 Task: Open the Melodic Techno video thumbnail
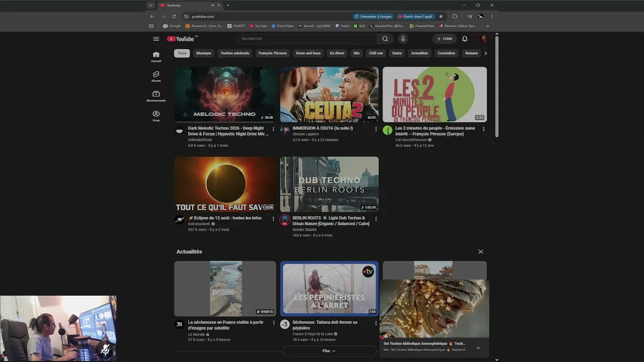click(225, 95)
